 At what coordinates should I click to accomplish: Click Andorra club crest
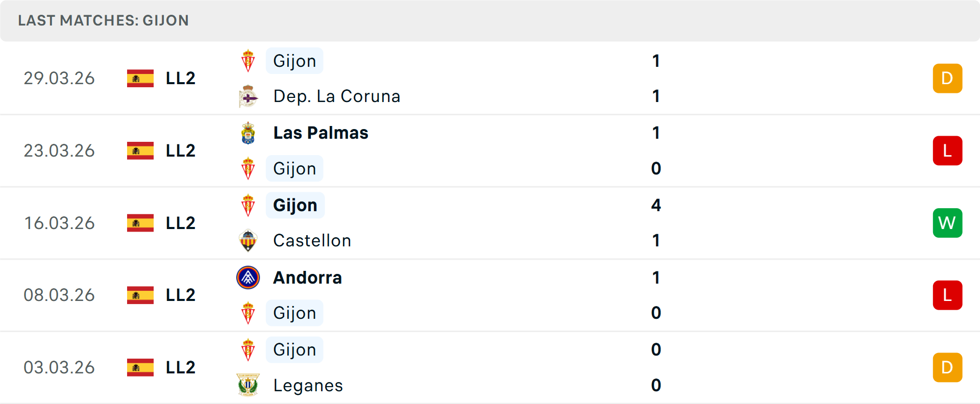[x=248, y=277]
